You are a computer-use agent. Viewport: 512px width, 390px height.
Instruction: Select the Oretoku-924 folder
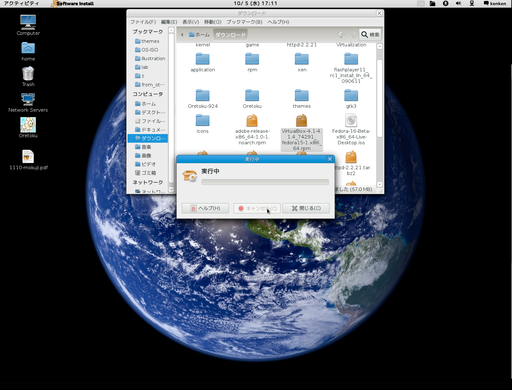[x=203, y=99]
